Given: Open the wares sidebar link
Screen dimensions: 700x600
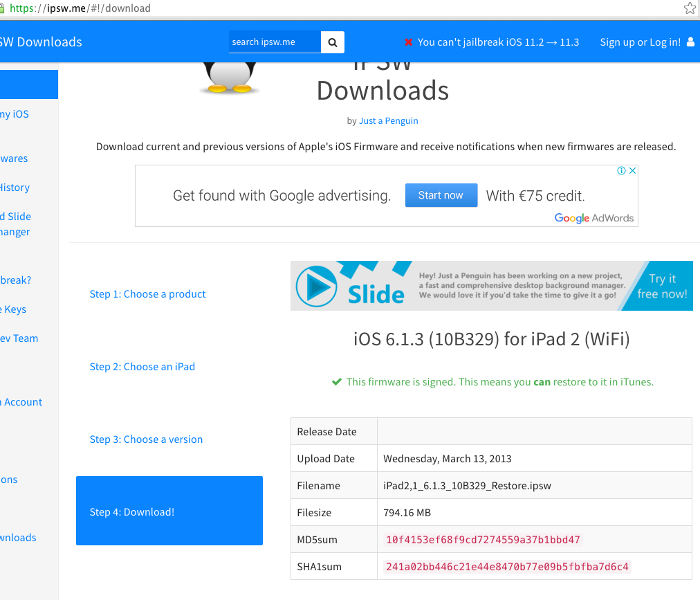Looking at the screenshot, I should click(x=14, y=158).
